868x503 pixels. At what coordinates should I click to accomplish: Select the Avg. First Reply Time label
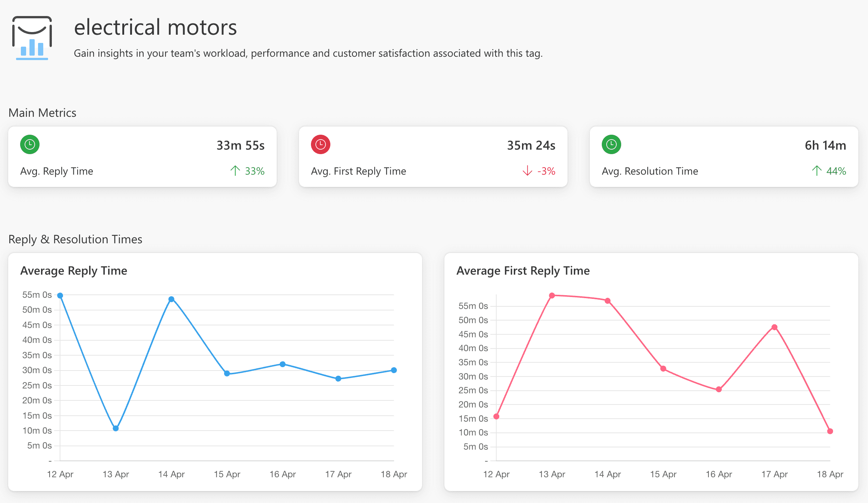coord(358,171)
